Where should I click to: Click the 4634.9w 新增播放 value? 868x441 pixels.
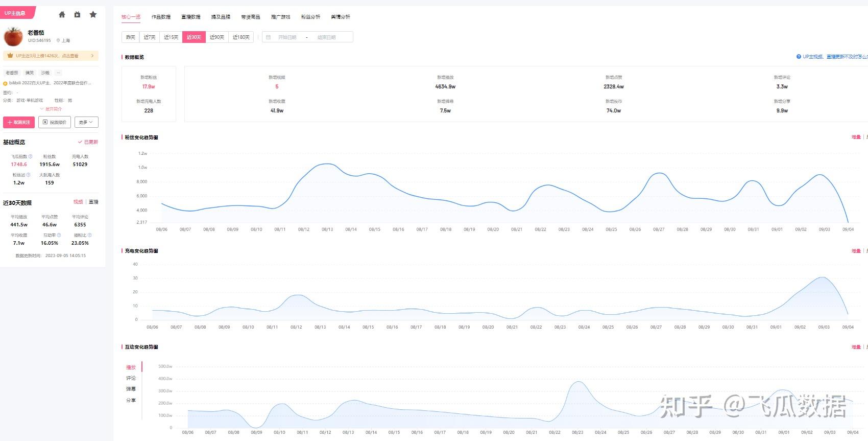click(x=445, y=87)
